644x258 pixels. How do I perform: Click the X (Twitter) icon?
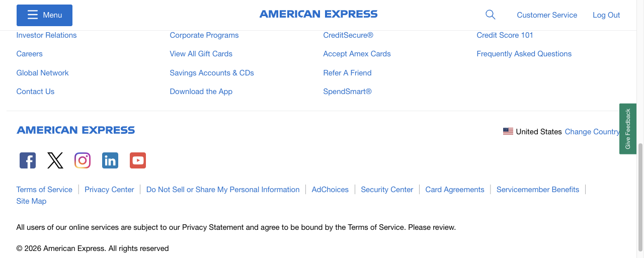tap(55, 160)
